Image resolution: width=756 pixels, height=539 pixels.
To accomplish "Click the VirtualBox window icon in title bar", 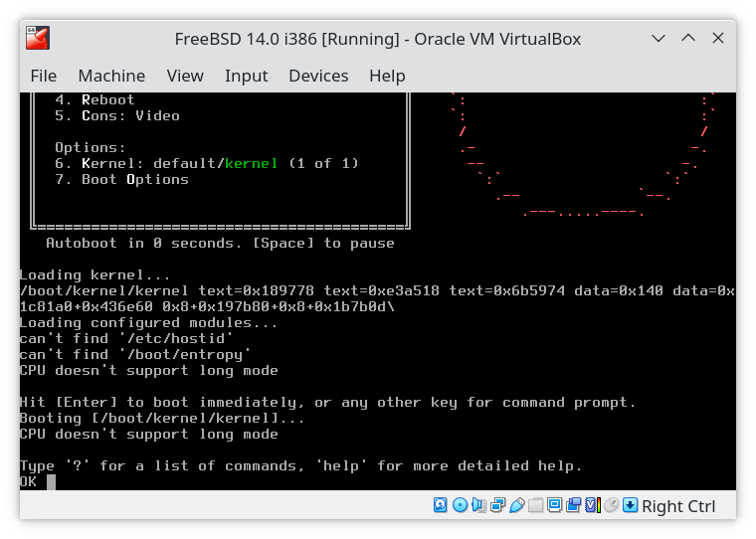I will [x=38, y=39].
